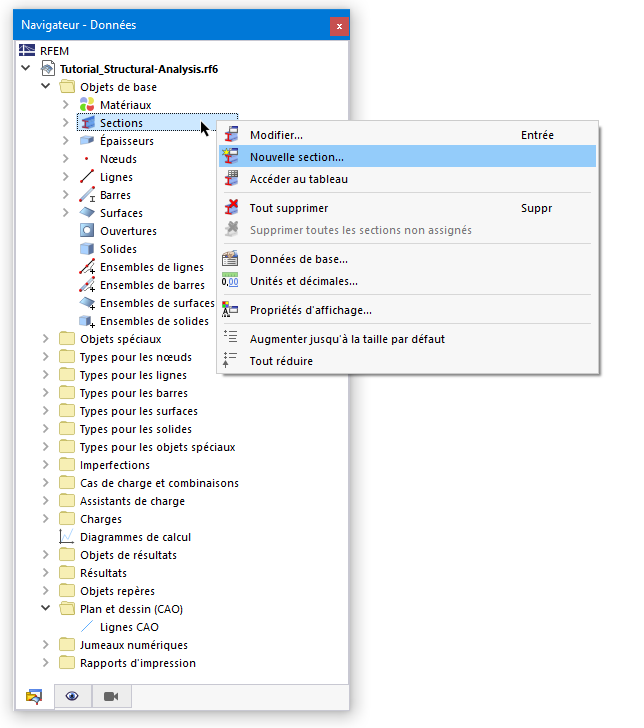Image resolution: width=644 pixels, height=728 pixels.
Task: Select the Types pour les solides folder
Action: (136, 429)
